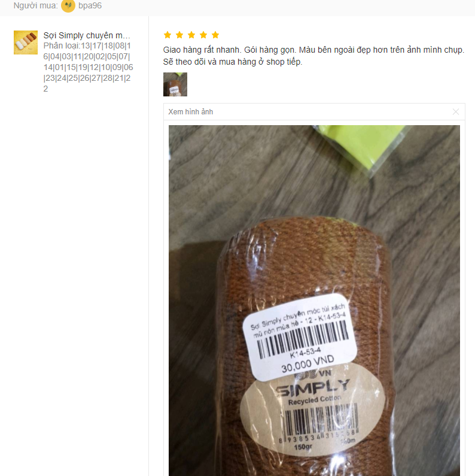This screenshot has height=476, width=475.
Task: Close the Xem hình ảnh viewer
Action: 456,112
